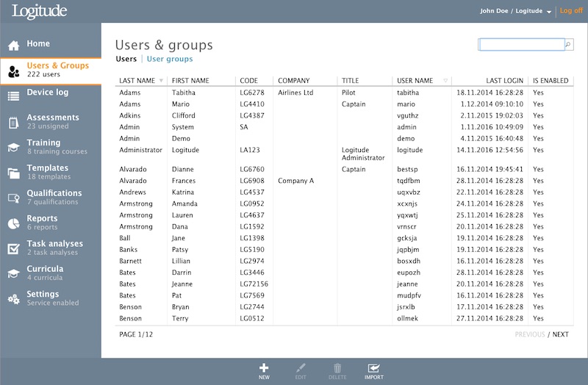The height and width of the screenshot is (385, 588).
Task: Click last login 1.11.2016 10:49:09
Action: click(x=492, y=127)
